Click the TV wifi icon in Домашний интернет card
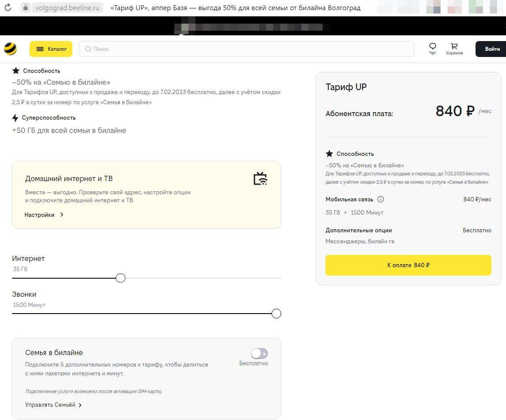506x420 pixels. pos(261,178)
